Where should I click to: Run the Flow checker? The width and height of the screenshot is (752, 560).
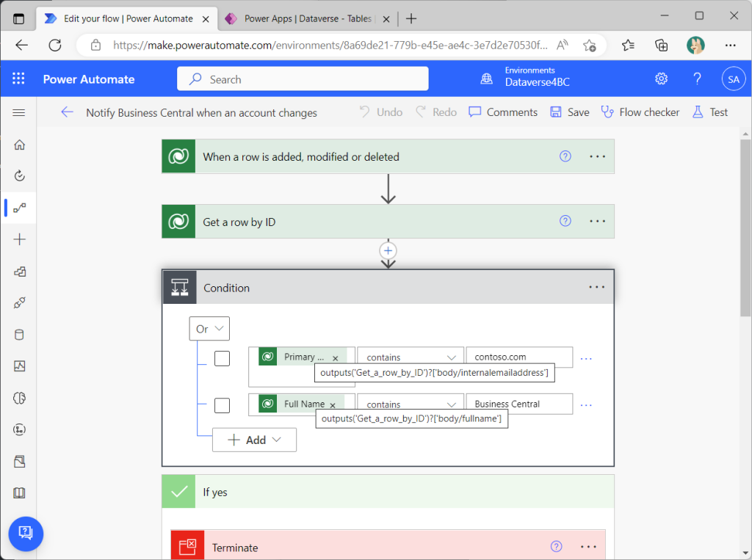pyautogui.click(x=640, y=112)
